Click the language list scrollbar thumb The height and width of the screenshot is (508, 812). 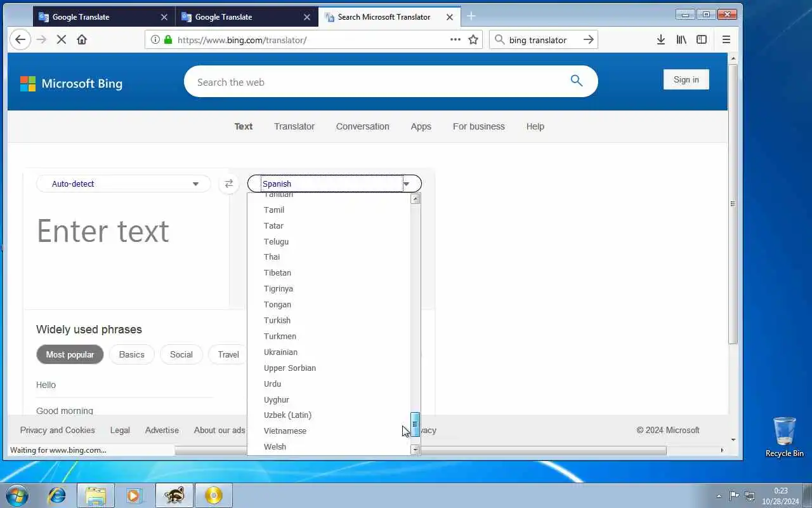416,424
